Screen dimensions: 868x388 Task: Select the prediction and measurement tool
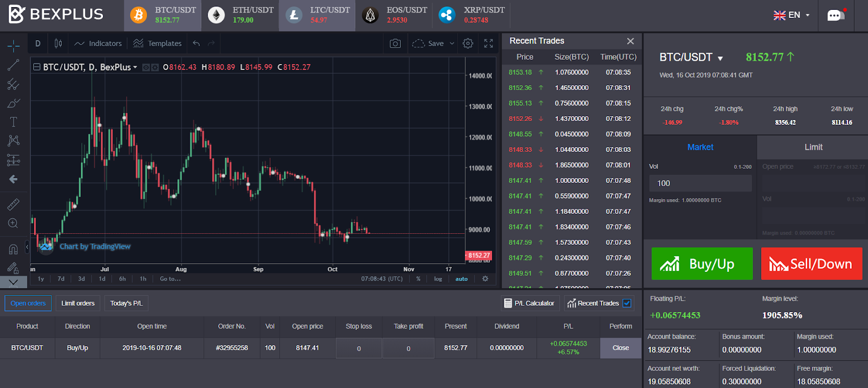(14, 160)
